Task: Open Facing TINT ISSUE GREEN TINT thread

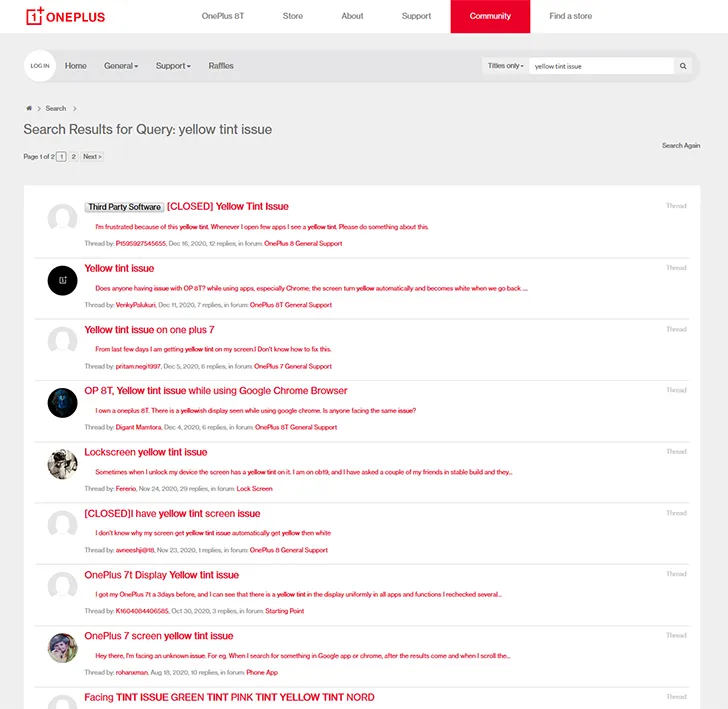Action: coord(229,697)
